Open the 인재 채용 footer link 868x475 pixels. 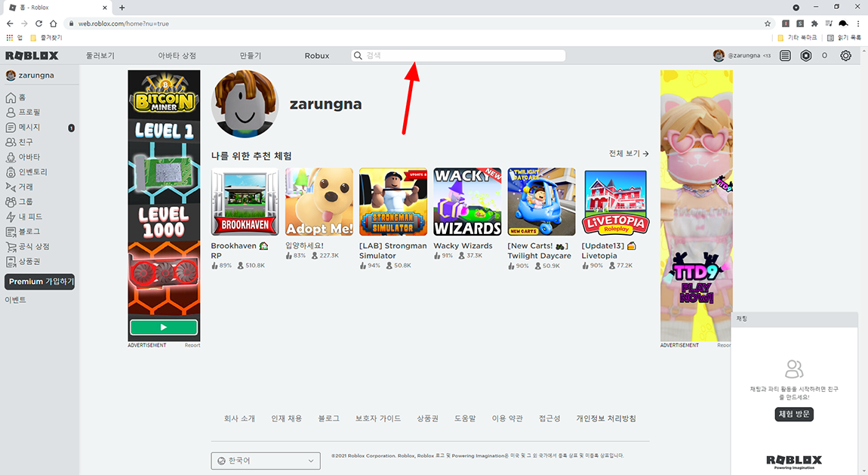[x=286, y=418]
